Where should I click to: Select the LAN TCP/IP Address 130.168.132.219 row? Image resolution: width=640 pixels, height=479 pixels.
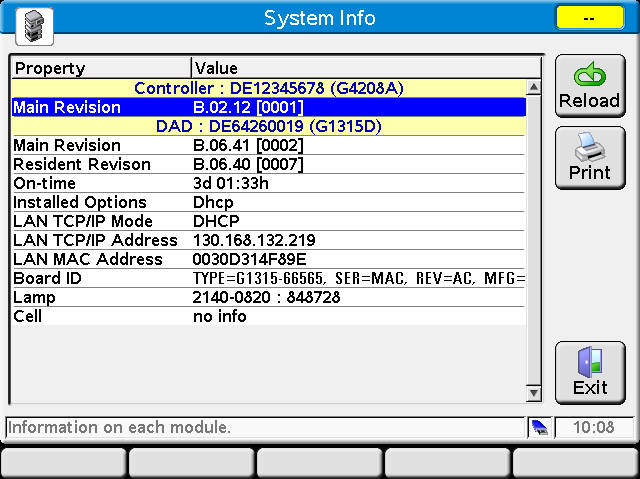pos(269,240)
